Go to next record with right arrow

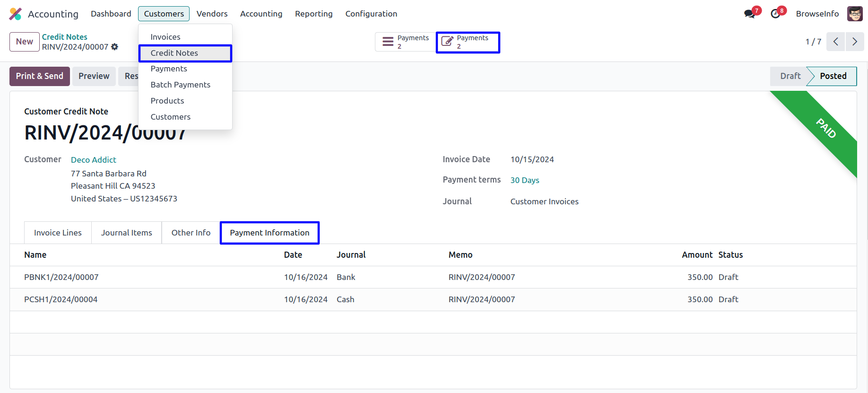click(x=854, y=42)
